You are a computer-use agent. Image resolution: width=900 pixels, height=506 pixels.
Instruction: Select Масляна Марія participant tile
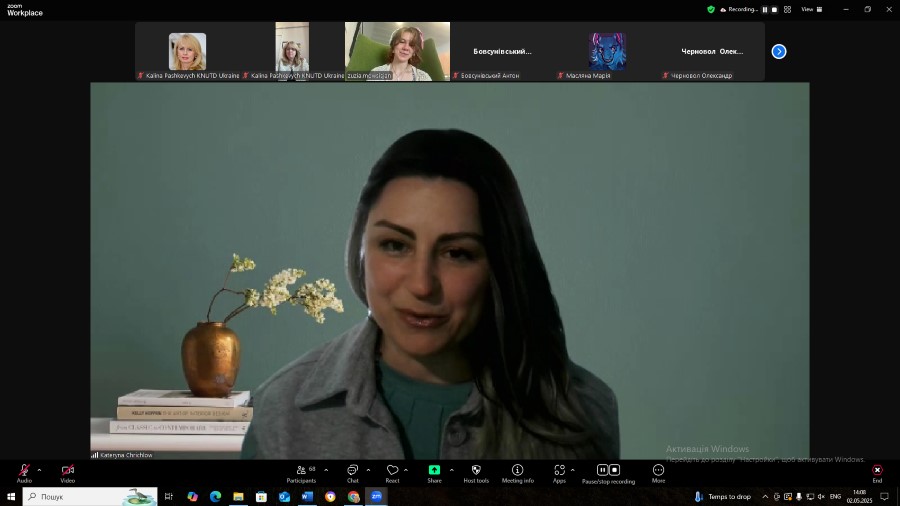607,52
